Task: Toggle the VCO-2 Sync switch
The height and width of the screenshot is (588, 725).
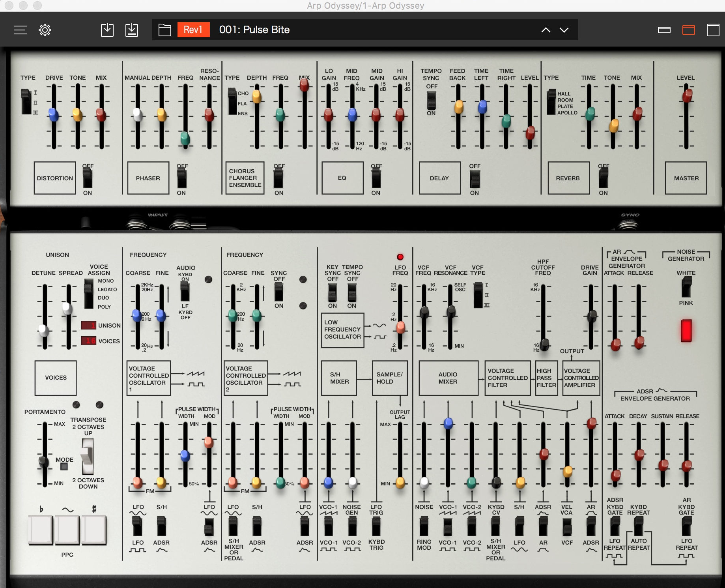Action: click(x=278, y=292)
